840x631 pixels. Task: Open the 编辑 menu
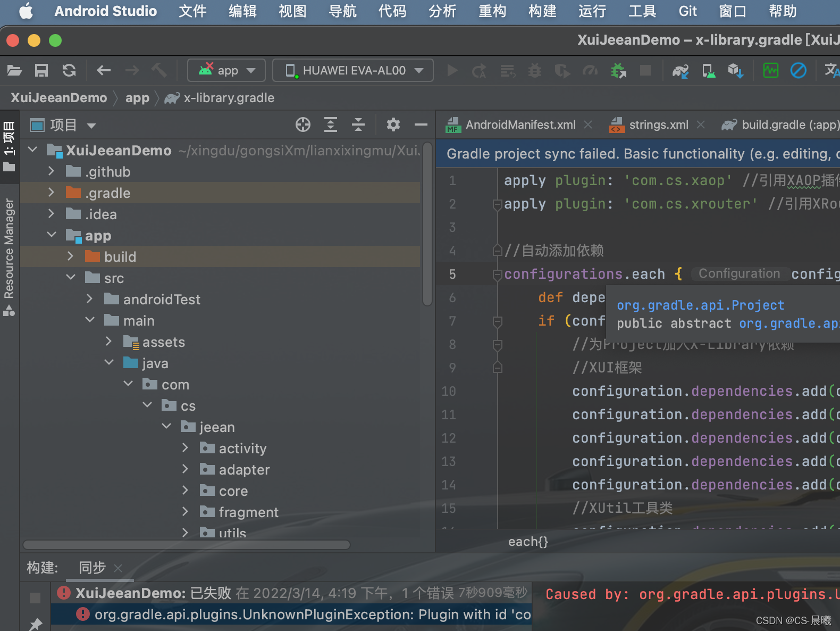242,11
